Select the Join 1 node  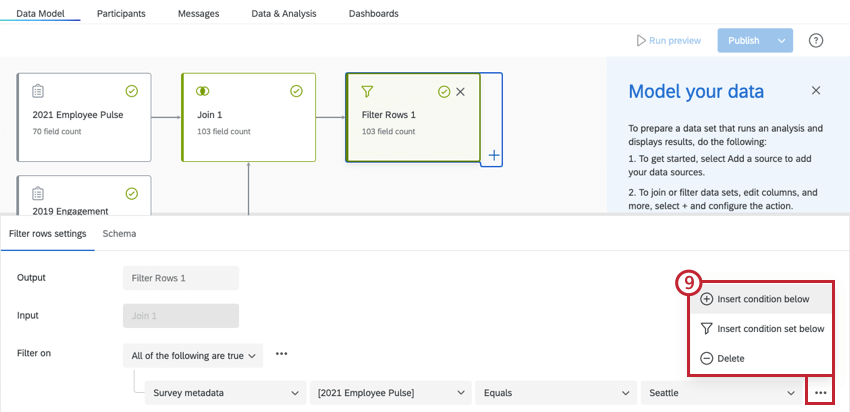(x=248, y=117)
